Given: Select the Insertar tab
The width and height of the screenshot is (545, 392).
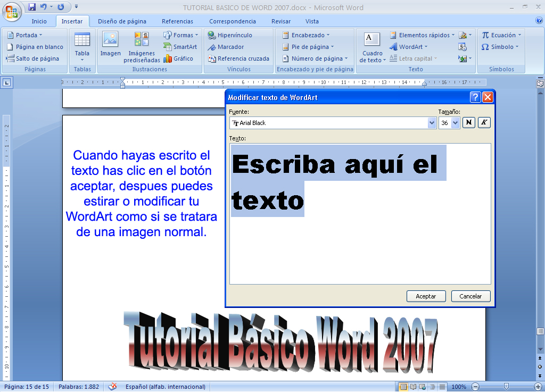Looking at the screenshot, I should [x=72, y=21].
